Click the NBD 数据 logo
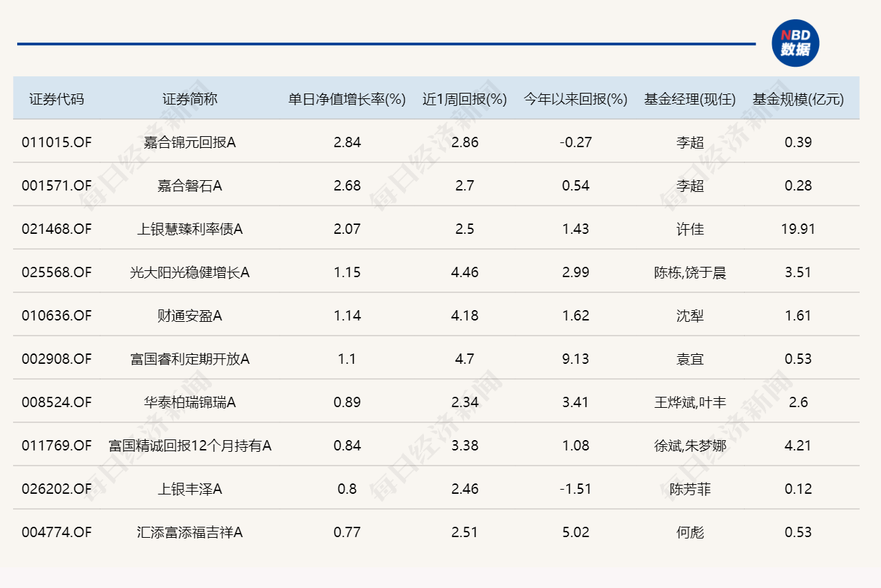This screenshot has height=588, width=881. coord(795,43)
